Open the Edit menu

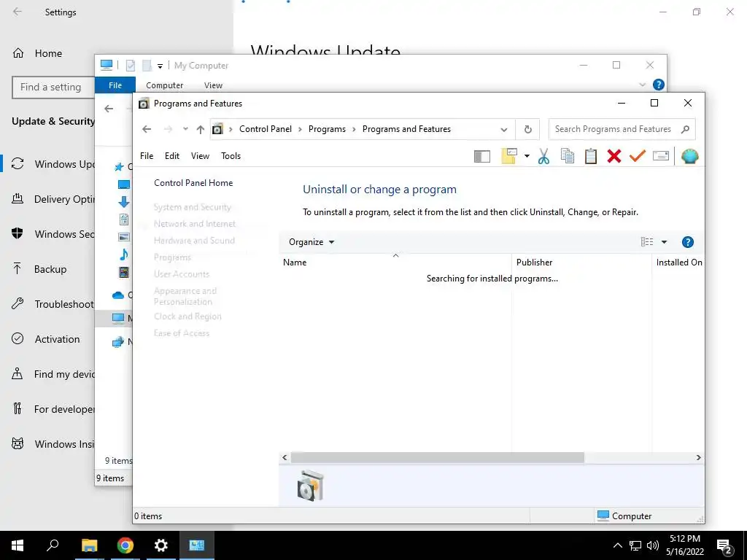(x=172, y=156)
